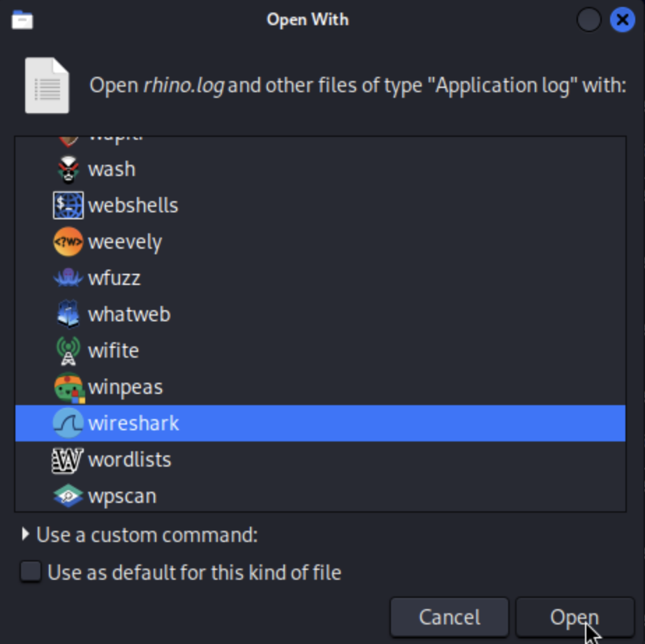Click the weevely orange icon
Screen dimensions: 645x644
(x=68, y=242)
